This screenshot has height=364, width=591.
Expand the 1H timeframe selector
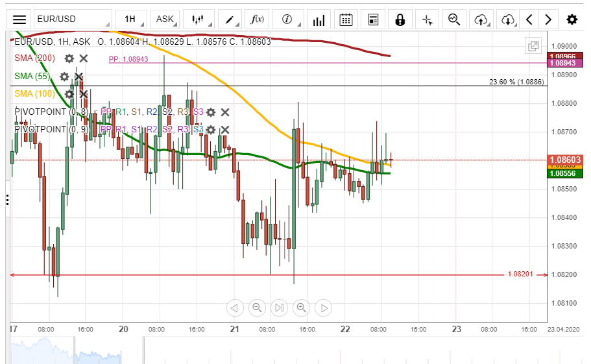point(130,19)
